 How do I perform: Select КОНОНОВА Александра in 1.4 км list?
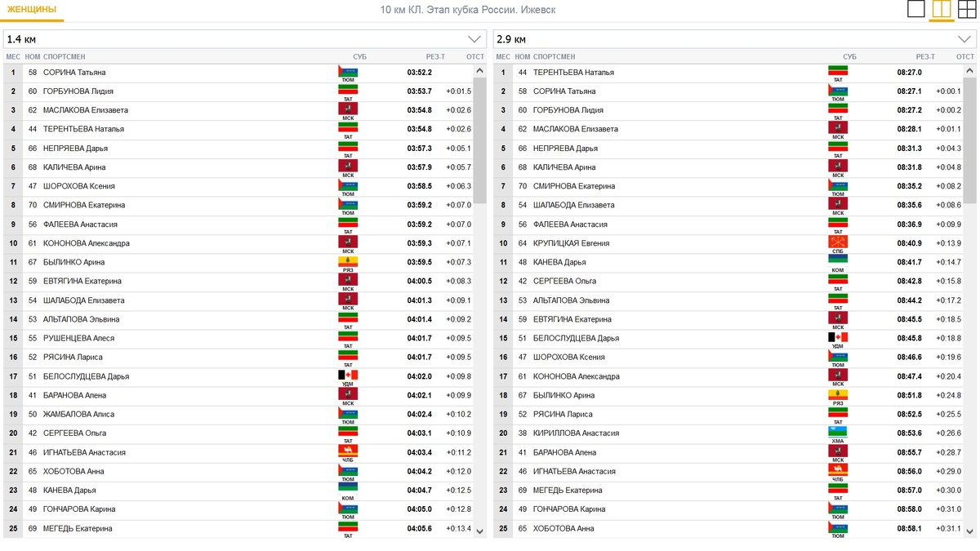(x=87, y=243)
